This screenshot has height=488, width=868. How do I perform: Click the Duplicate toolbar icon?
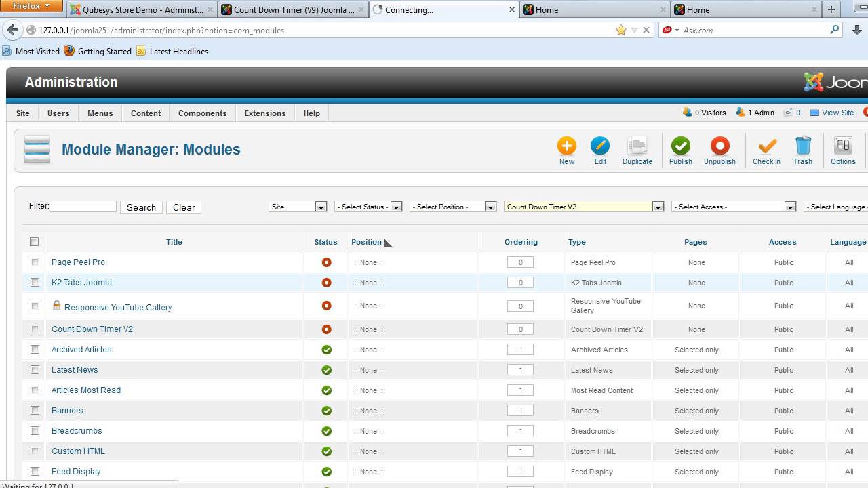(637, 150)
